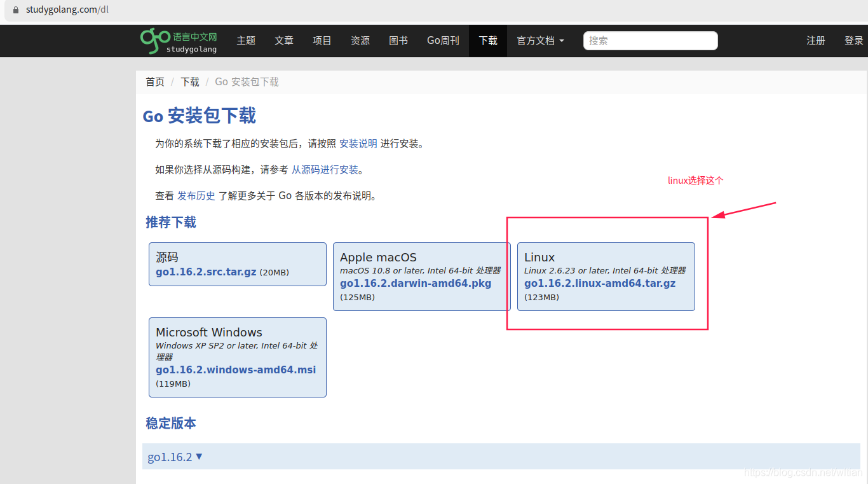
Task: Open the 图书 menu item
Action: coord(398,41)
